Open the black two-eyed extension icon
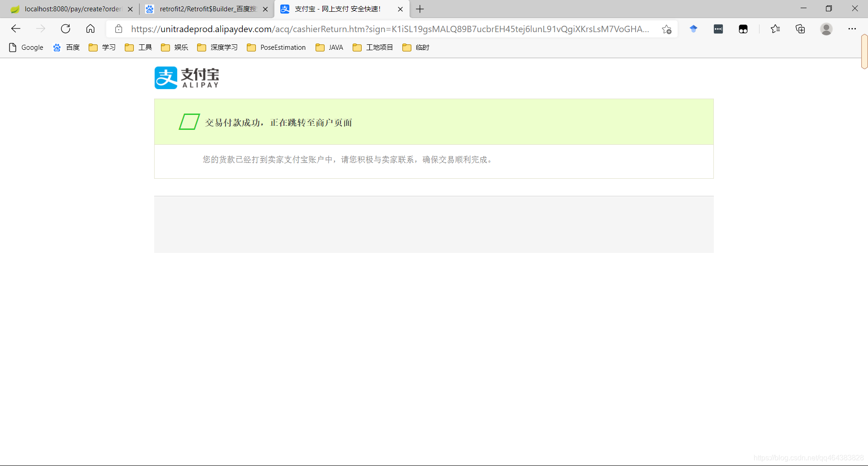 pos(743,29)
